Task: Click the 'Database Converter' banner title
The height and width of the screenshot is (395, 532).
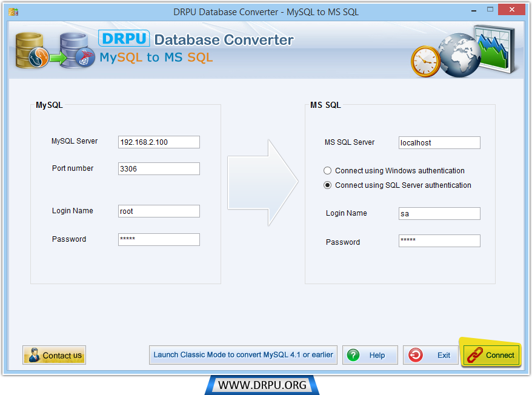Action: pyautogui.click(x=224, y=40)
